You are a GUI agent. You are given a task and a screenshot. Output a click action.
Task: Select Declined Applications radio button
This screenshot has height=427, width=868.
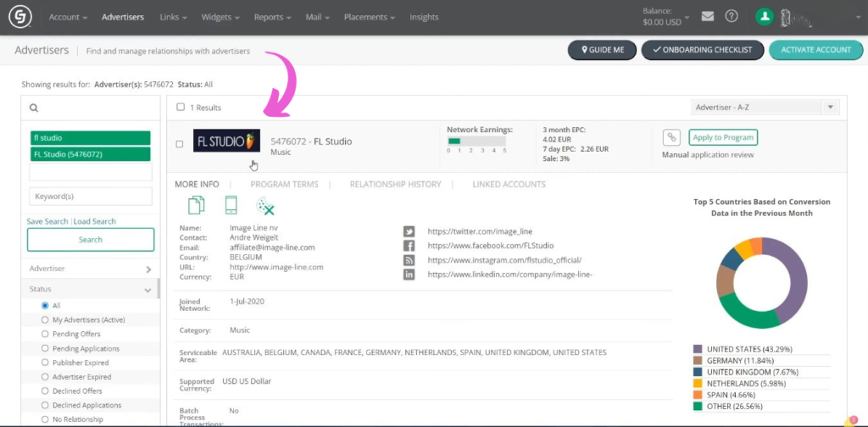click(x=45, y=406)
